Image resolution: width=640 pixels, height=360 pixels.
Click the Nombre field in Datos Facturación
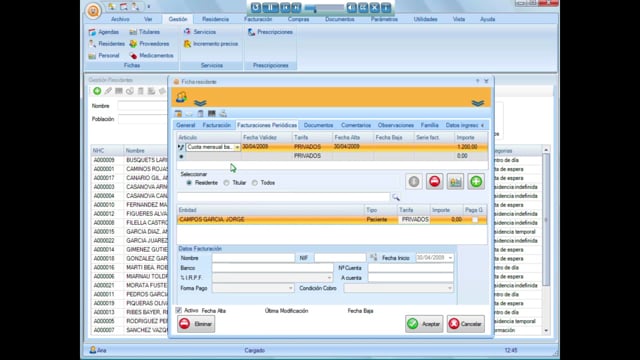[x=253, y=258]
